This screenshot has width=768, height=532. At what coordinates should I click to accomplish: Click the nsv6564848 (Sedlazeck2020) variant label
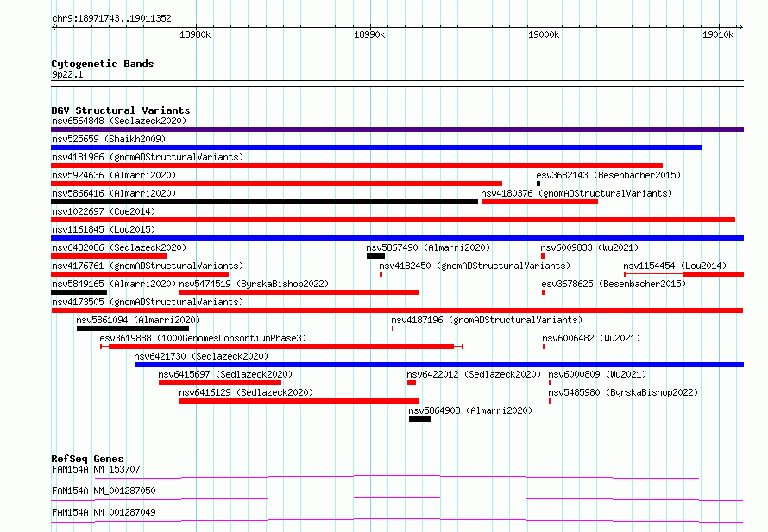point(119,121)
